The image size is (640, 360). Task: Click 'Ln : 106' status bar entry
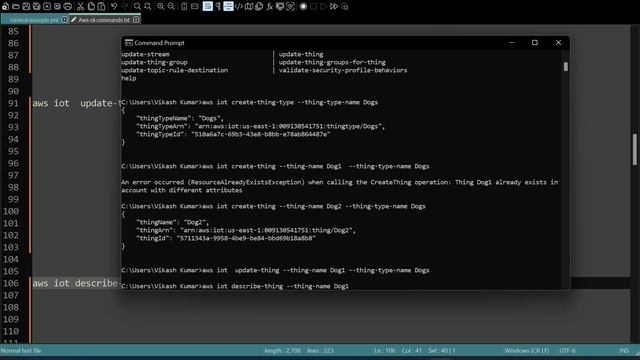(385, 351)
